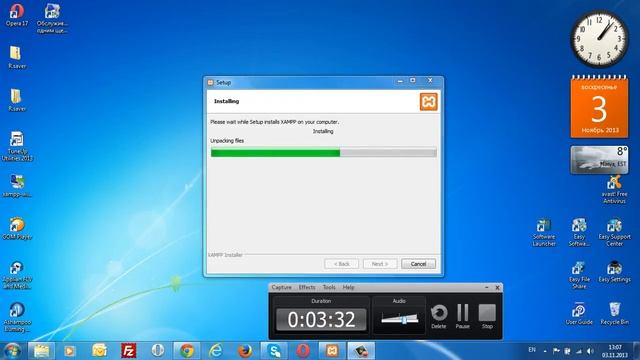Click the Windows Start button

[12, 351]
